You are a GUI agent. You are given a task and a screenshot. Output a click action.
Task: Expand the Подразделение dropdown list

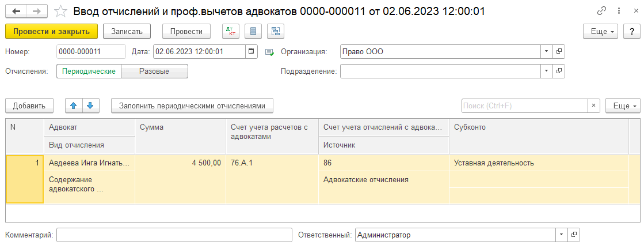pyautogui.click(x=546, y=71)
